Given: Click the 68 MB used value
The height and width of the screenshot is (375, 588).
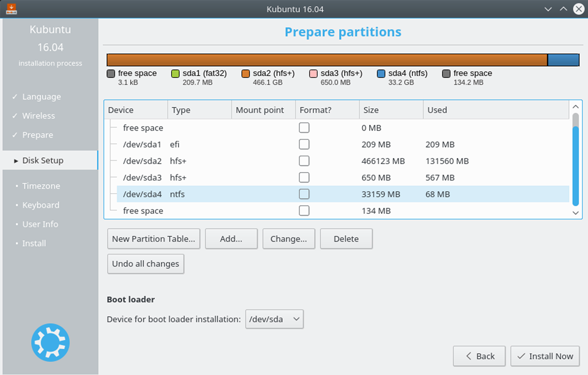Looking at the screenshot, I should coord(438,194).
